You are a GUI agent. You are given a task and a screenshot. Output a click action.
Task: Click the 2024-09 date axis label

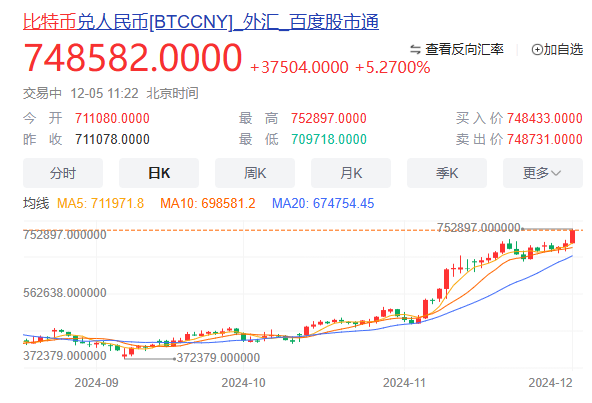(96, 383)
